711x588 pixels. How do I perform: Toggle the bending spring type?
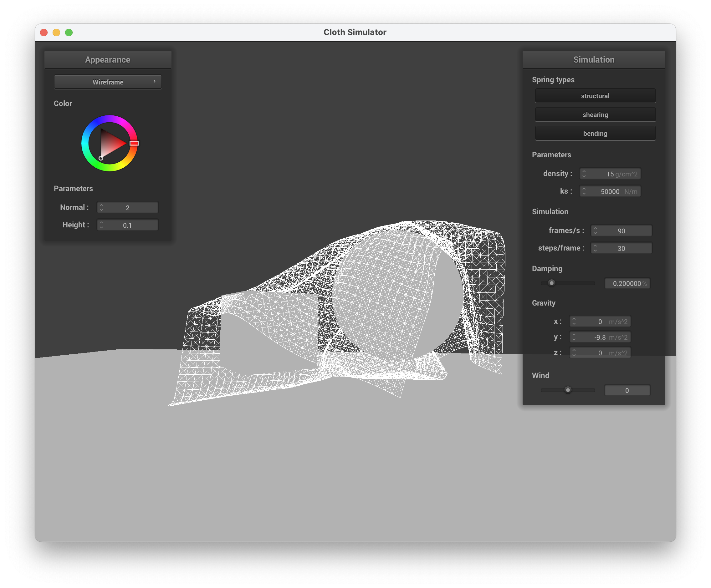coord(595,133)
